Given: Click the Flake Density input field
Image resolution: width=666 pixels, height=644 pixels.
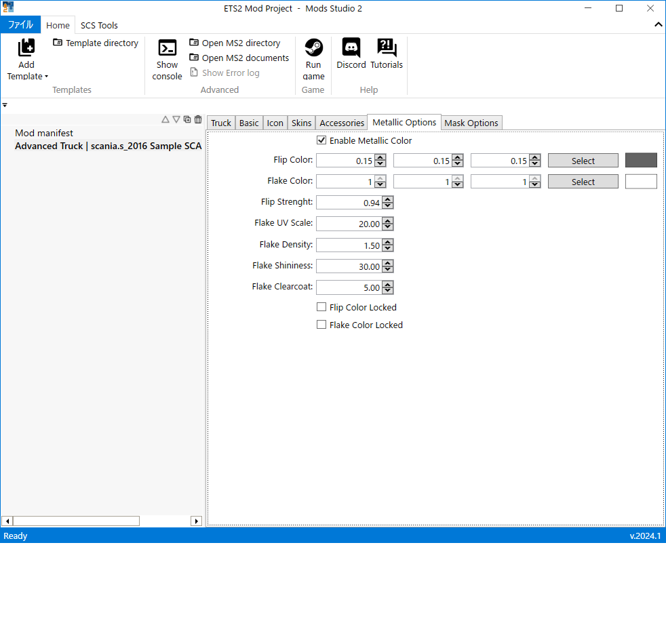Looking at the screenshot, I should (x=349, y=245).
